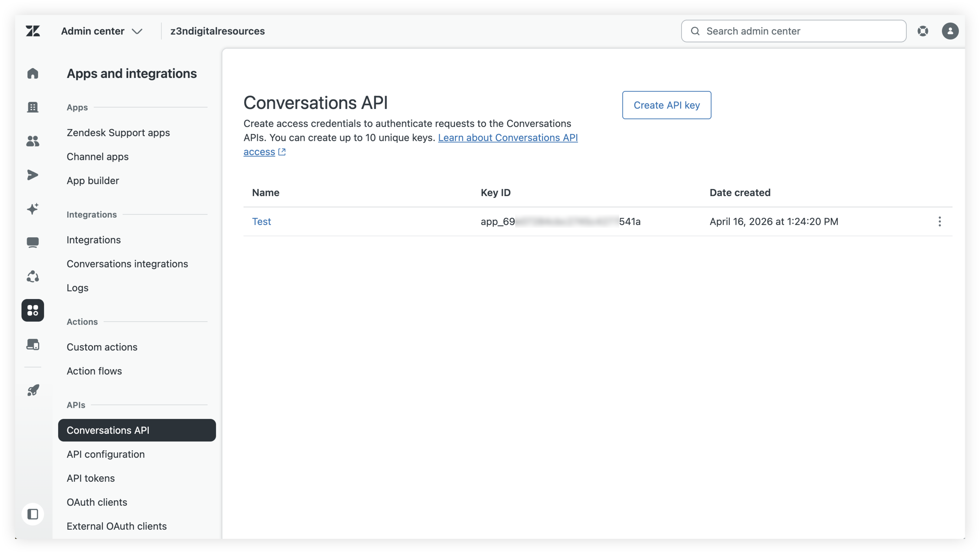Image resolution: width=980 pixels, height=554 pixels.
Task: Open the Home icon in sidebar
Action: pos(33,73)
